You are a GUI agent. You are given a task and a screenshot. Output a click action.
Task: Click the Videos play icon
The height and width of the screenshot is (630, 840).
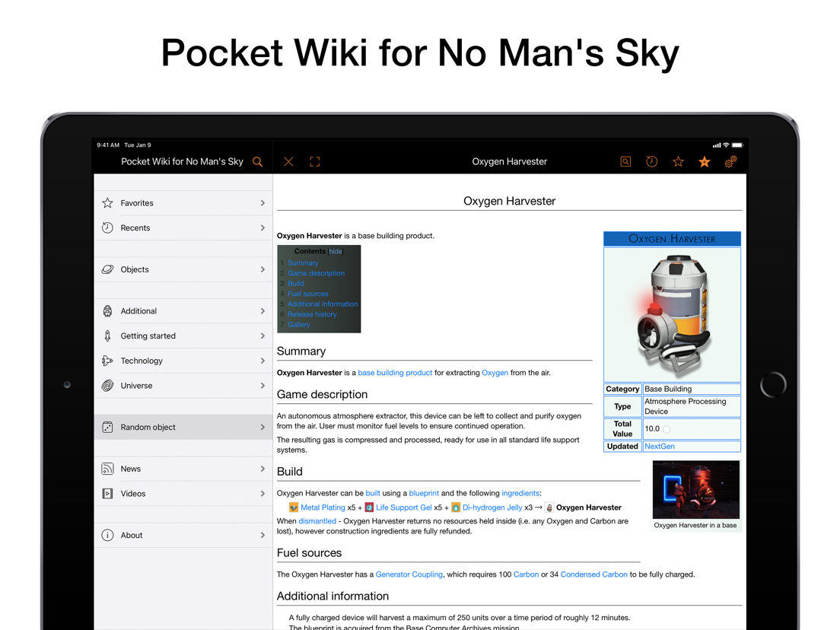[x=108, y=493]
